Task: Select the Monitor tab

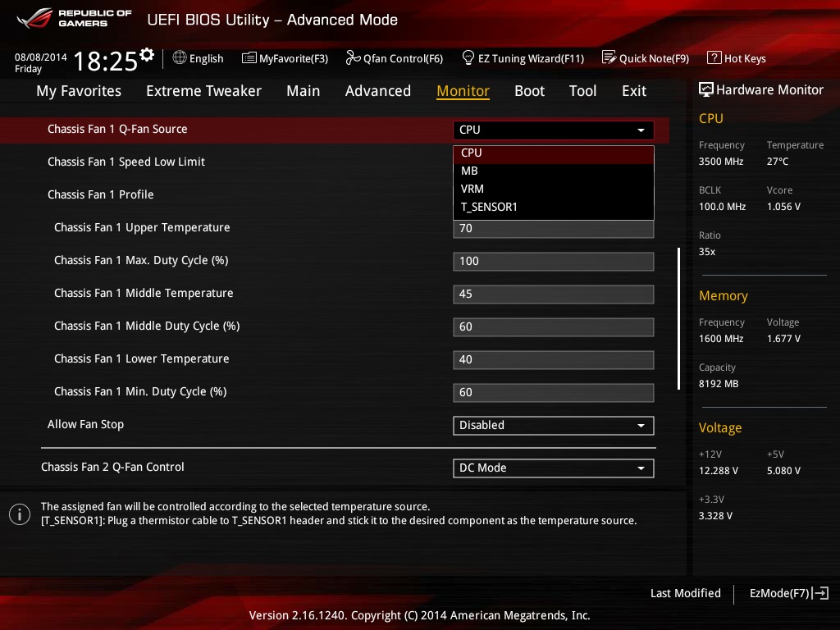Action: 463,91
